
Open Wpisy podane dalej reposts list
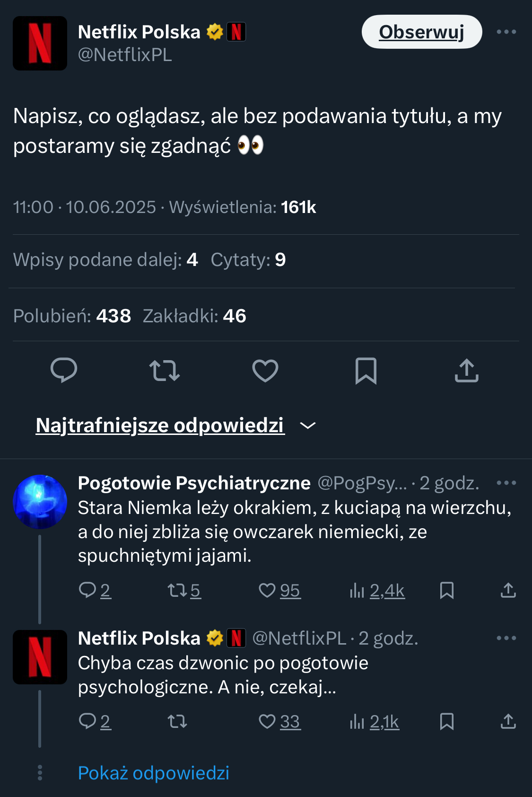coord(105,260)
